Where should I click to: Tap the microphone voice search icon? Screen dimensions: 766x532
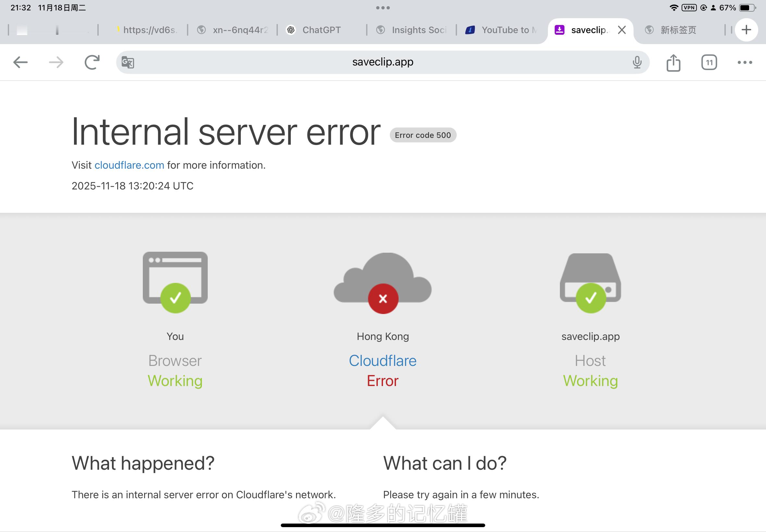pos(637,62)
